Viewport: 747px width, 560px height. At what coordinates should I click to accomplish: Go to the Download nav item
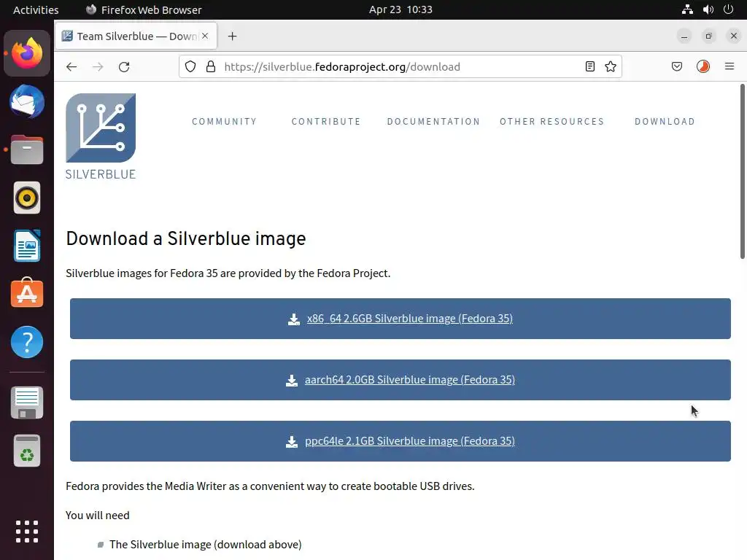(665, 122)
